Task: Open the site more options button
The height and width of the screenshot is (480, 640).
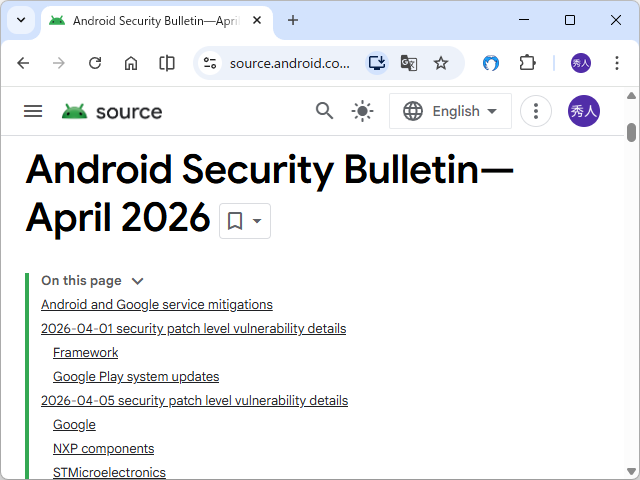Action: pos(536,111)
